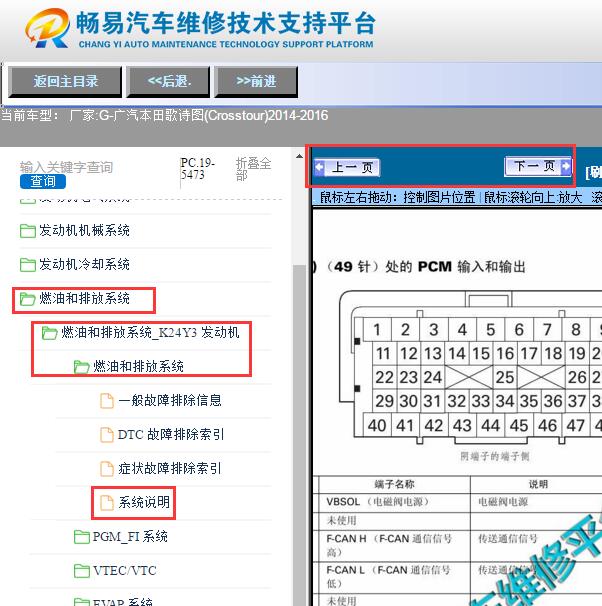This screenshot has height=606, width=602.
Task: Expand the PGM_FI 系统 folder icon
Action: click(x=82, y=537)
